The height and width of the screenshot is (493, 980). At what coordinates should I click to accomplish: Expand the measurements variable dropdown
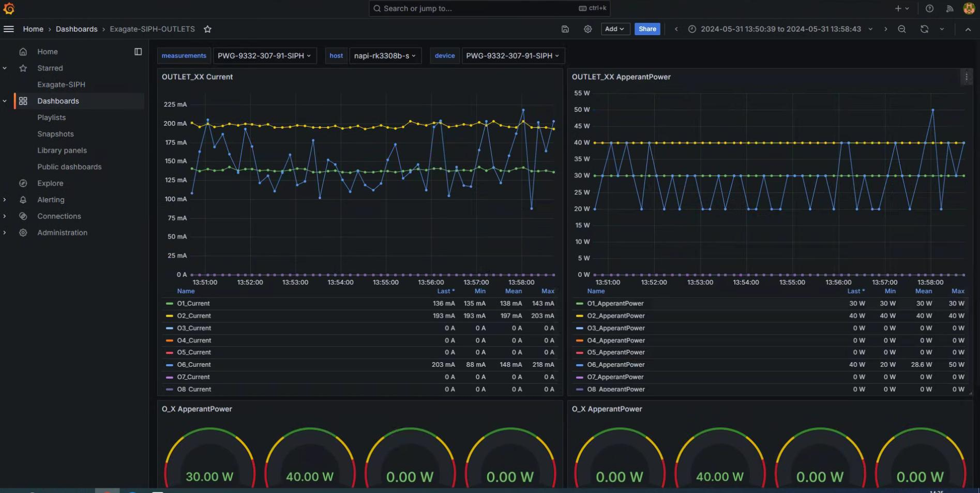[264, 56]
